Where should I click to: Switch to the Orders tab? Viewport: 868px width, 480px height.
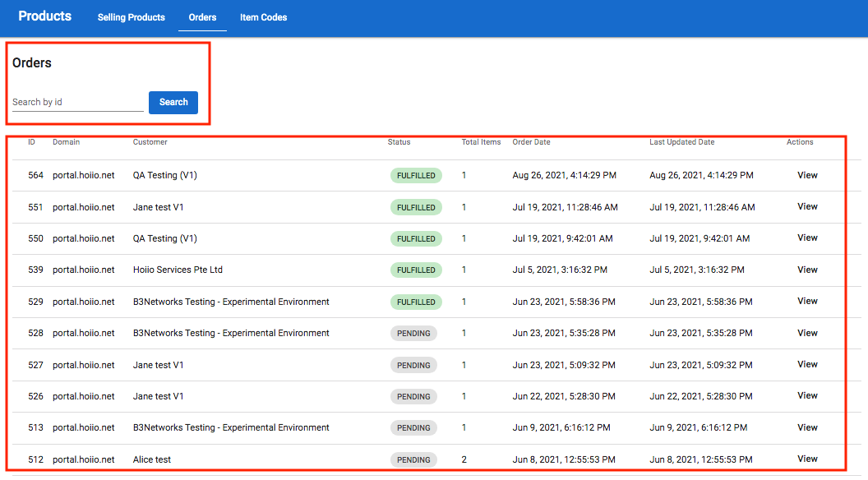(202, 17)
